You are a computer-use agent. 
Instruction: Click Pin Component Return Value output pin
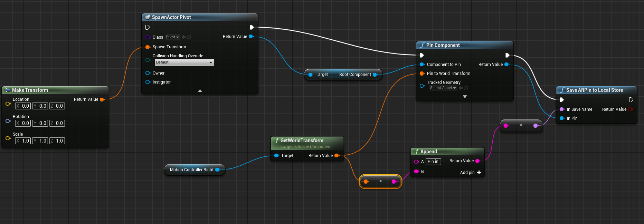click(507, 65)
